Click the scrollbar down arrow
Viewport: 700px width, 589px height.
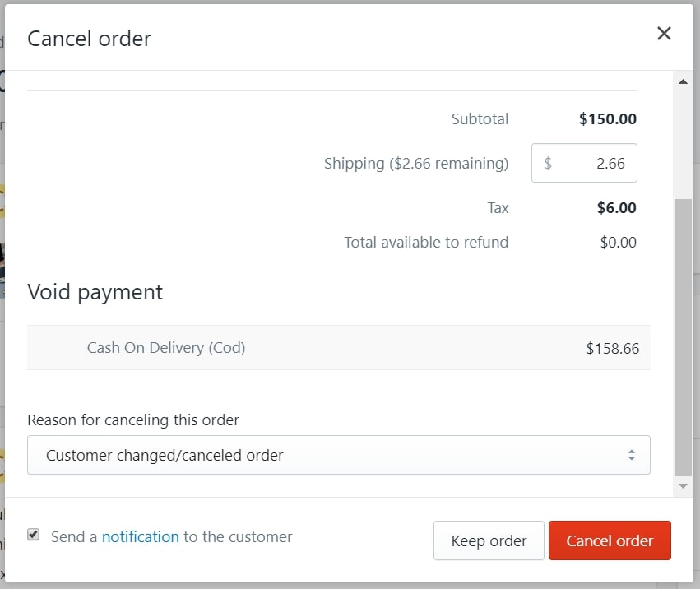click(x=683, y=486)
